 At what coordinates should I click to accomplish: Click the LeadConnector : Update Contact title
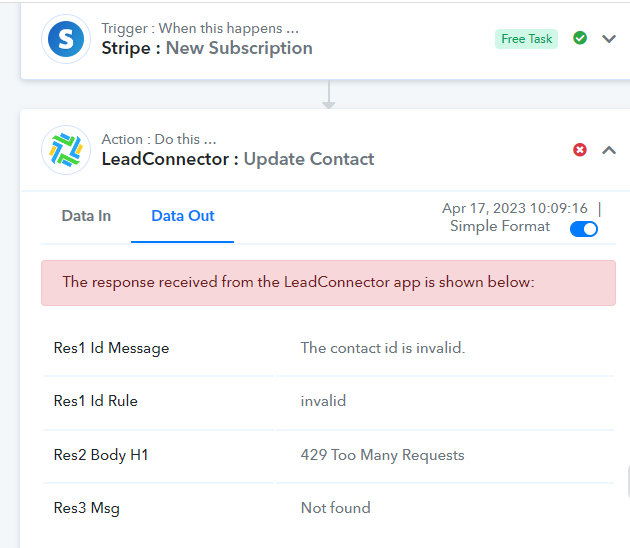tap(238, 159)
